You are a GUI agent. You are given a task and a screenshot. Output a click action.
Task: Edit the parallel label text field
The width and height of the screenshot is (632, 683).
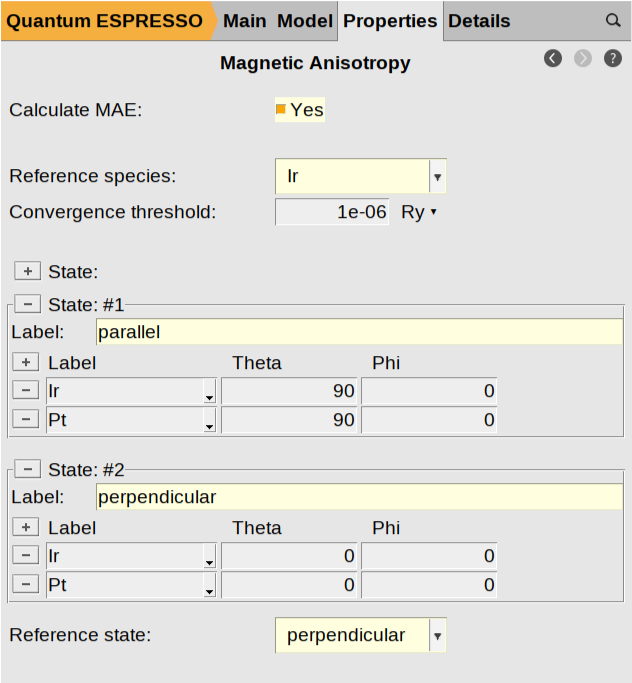coord(359,332)
